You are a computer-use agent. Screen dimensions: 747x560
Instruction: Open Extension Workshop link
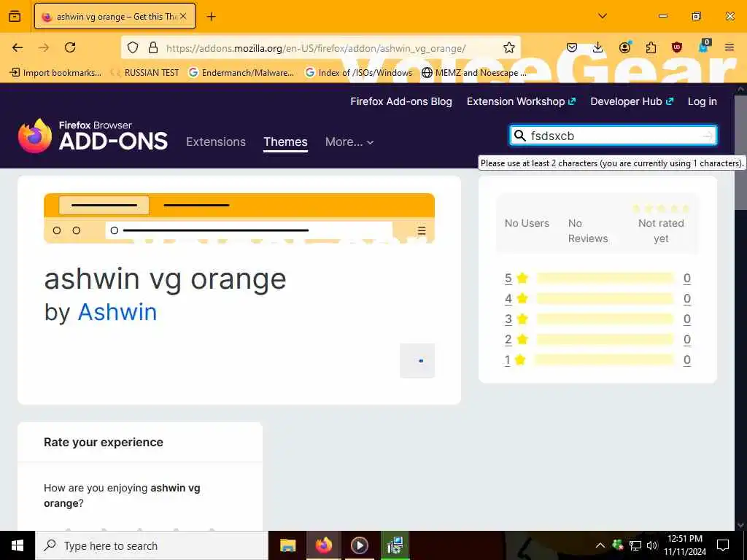point(521,101)
